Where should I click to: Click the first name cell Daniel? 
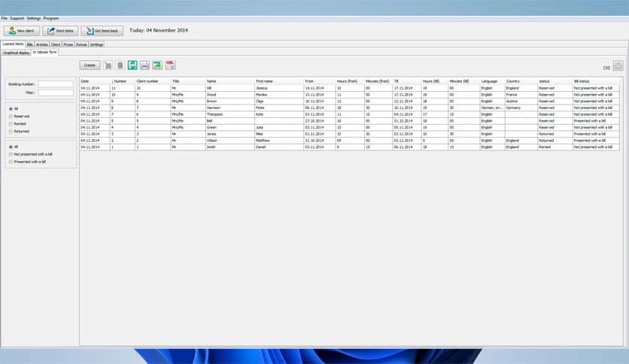point(279,147)
